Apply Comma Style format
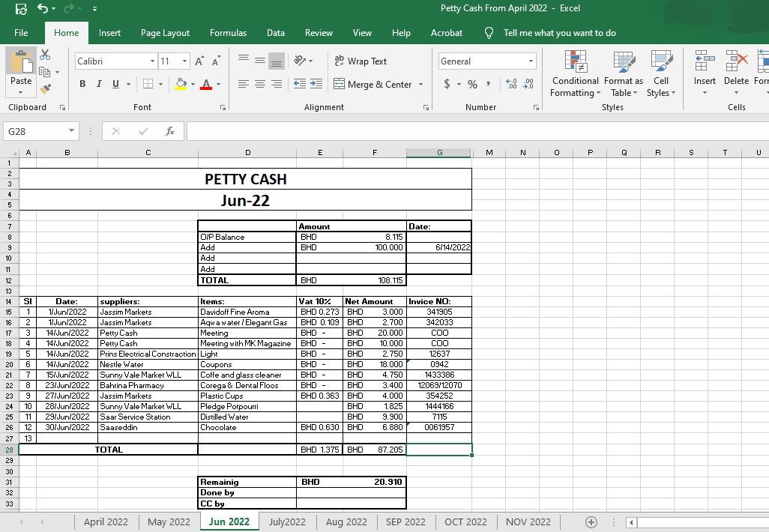The width and height of the screenshot is (769, 532). coord(488,84)
